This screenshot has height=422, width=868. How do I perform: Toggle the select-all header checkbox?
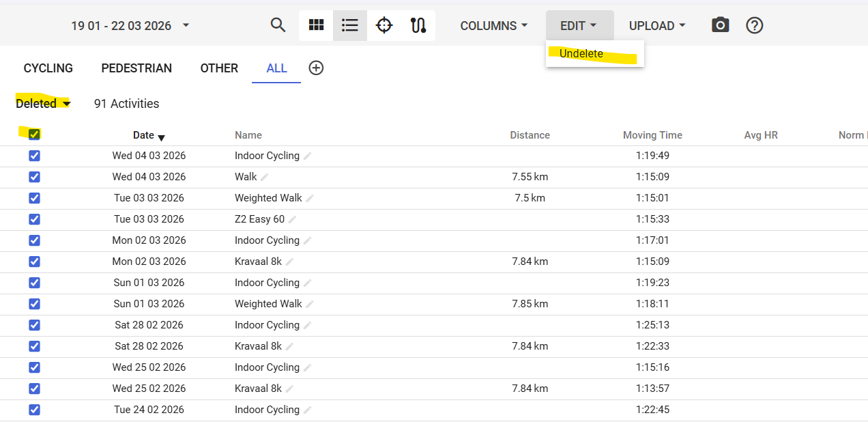[34, 135]
